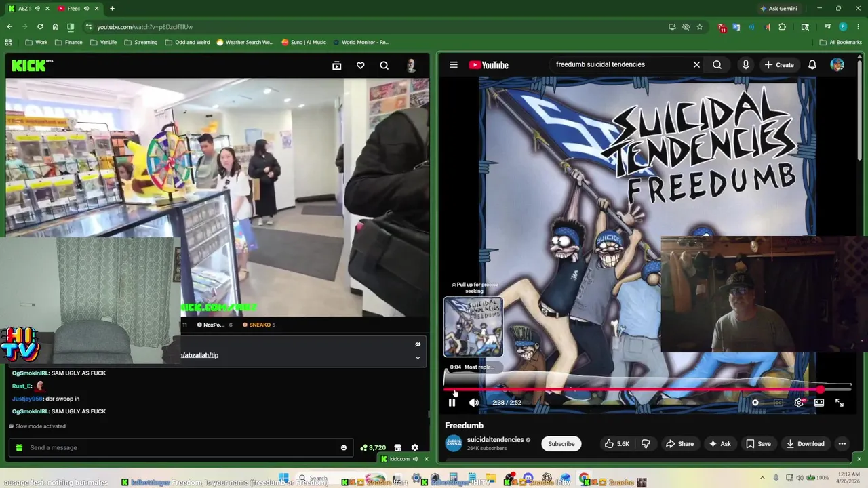Viewport: 868px width, 488px height.
Task: Open Suno | AI Music bookmark
Action: point(303,42)
